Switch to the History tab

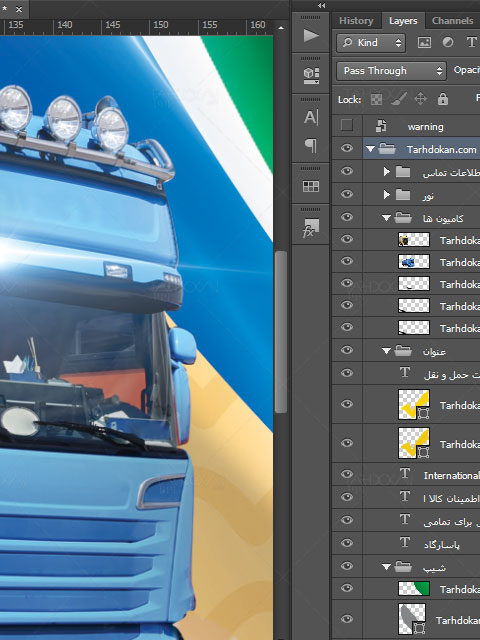[x=356, y=20]
